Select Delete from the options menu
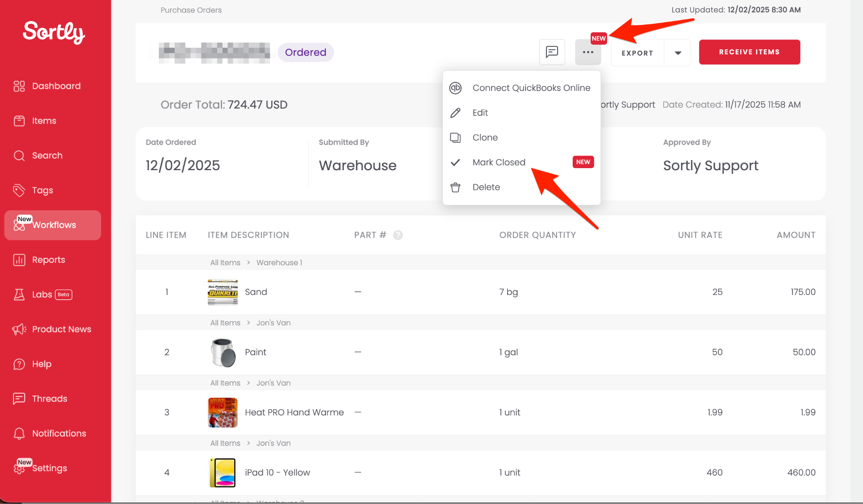 pos(486,188)
